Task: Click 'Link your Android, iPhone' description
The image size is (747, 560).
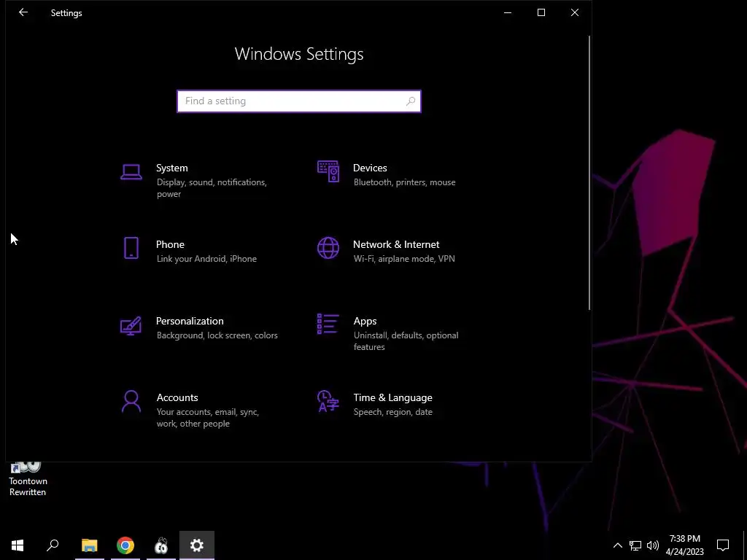Action: 206,259
